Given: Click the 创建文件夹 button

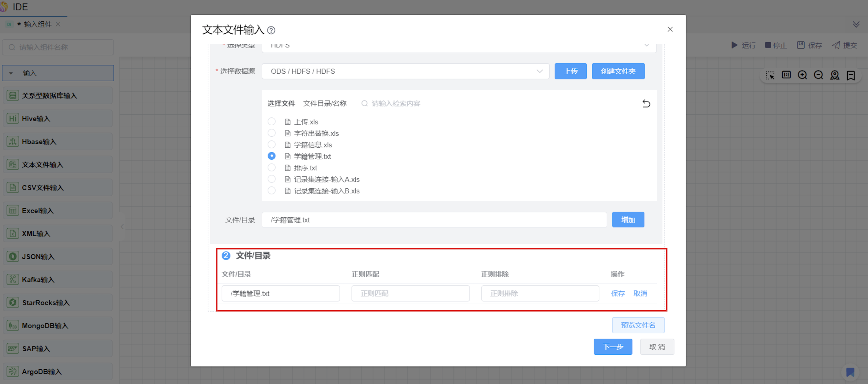Looking at the screenshot, I should (618, 71).
